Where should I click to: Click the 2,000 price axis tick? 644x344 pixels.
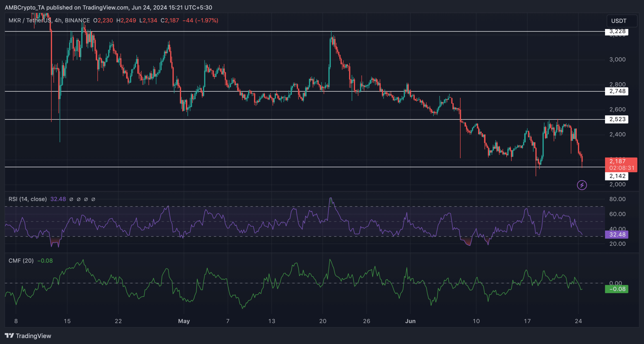coord(617,184)
